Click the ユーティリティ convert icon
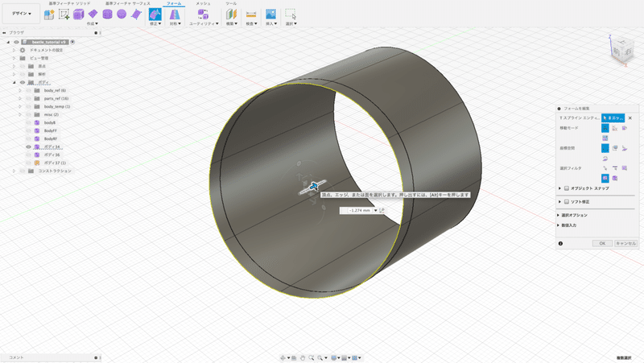 coord(203,14)
